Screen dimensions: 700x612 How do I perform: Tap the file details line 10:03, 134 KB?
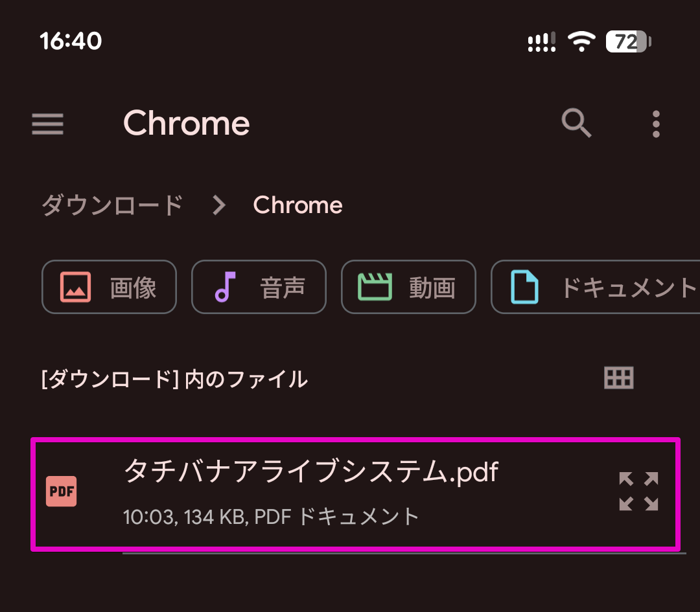[x=270, y=517]
